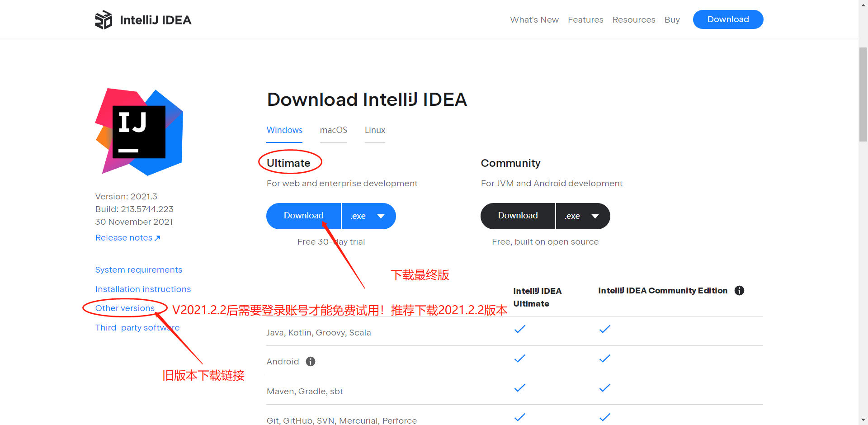Screen dimensions: 868x425
Task: Click the IJ product artwork image
Action: [x=139, y=131]
